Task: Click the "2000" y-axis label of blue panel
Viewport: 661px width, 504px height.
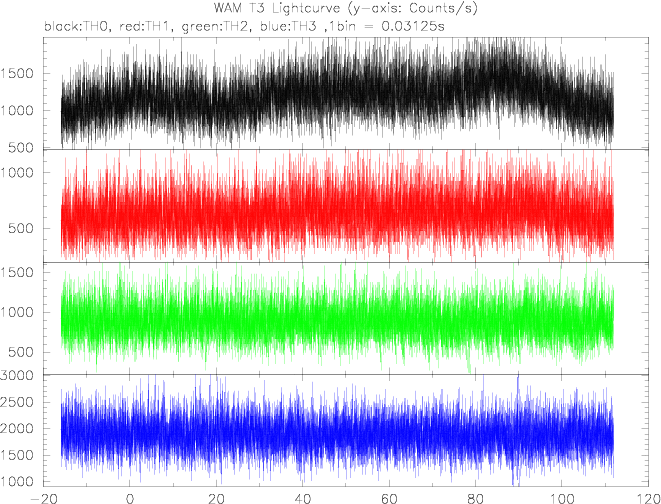Action: point(17,429)
